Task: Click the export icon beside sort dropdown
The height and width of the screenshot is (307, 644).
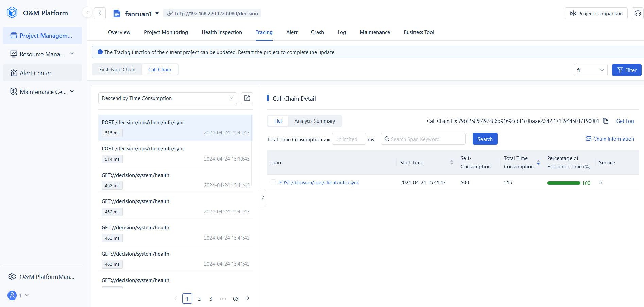Action: pos(247,98)
